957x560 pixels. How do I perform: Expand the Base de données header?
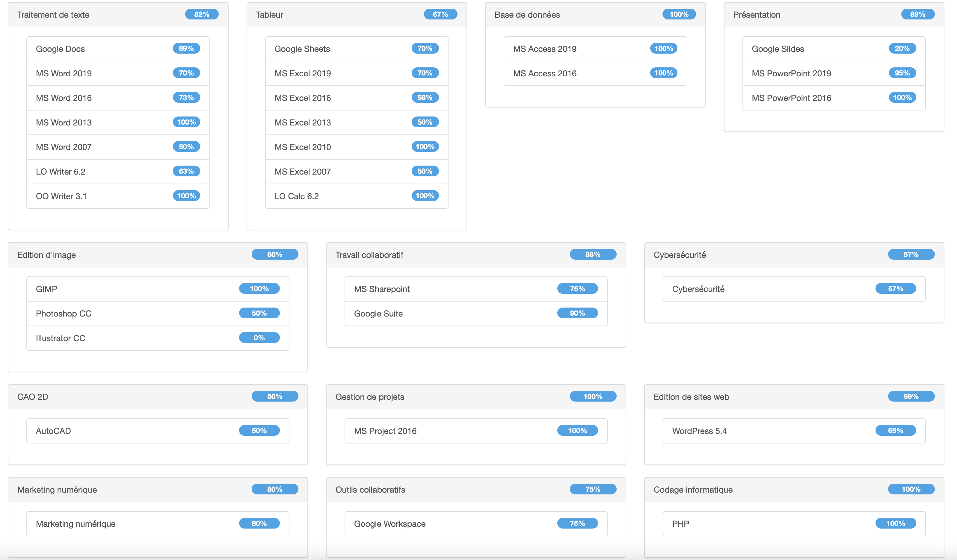pos(595,15)
